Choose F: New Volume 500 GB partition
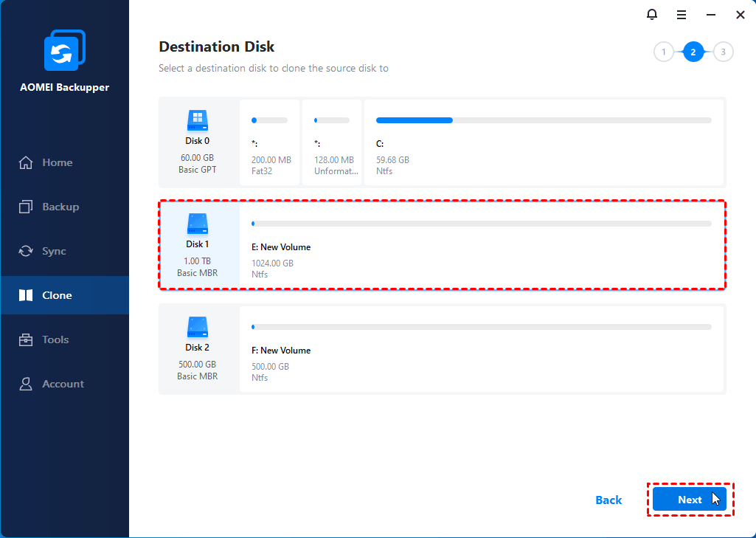 coord(482,349)
